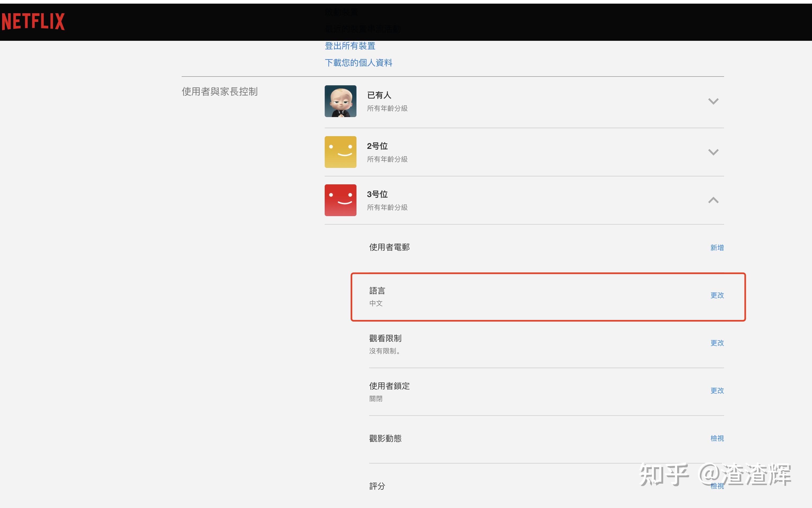This screenshot has width=812, height=508.
Task: Click 檢視 next to 評分
Action: click(717, 486)
